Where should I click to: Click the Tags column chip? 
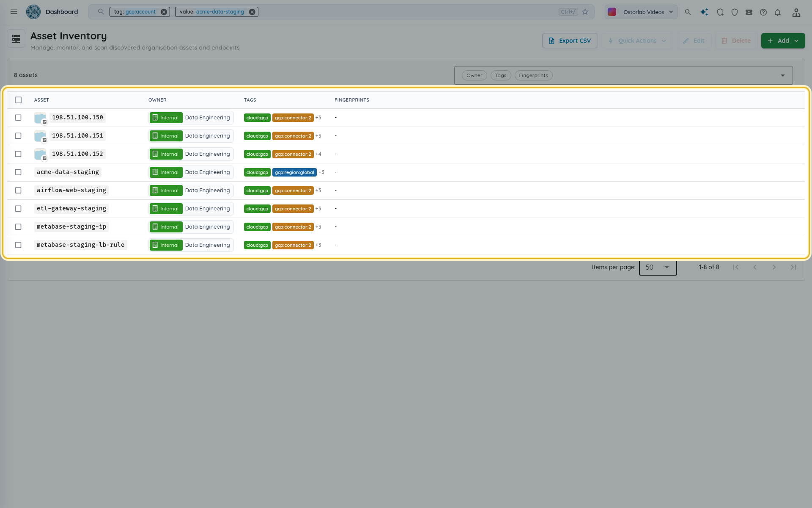(501, 75)
